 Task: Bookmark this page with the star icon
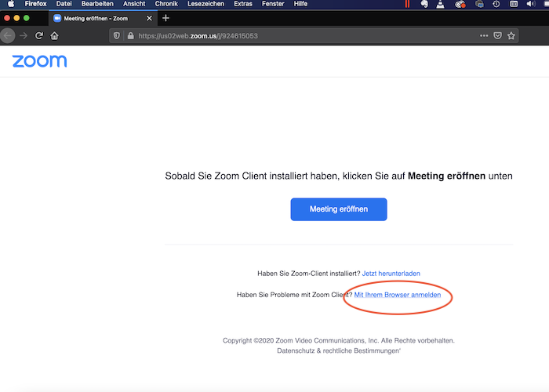click(511, 36)
